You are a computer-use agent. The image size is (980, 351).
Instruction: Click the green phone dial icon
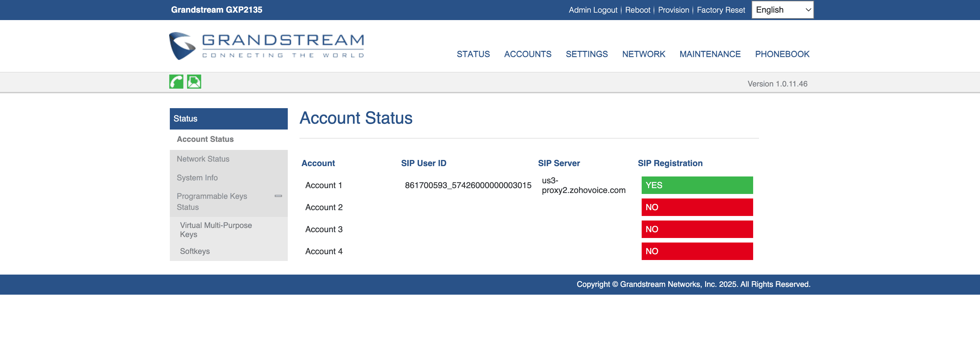coord(176,82)
